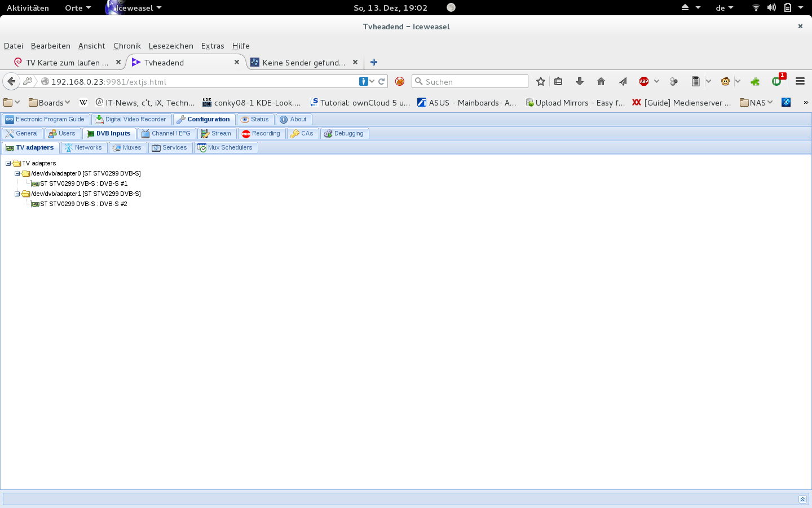Open a new tab with plus button
Image resolution: width=812 pixels, height=508 pixels.
374,62
